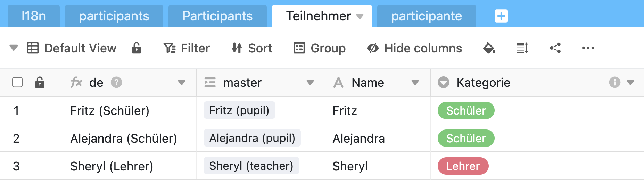Click Hide columns in the toolbar

coord(414,48)
